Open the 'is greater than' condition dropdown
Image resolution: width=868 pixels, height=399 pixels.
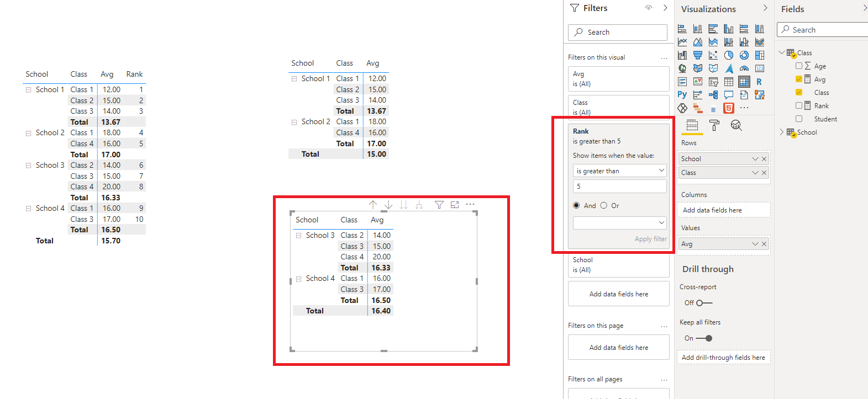pos(620,171)
